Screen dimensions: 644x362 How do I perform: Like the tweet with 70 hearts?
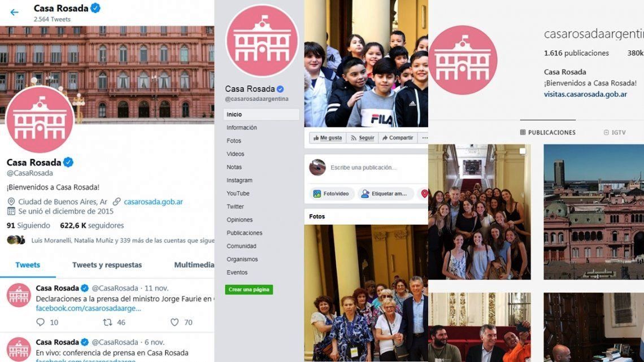(175, 322)
